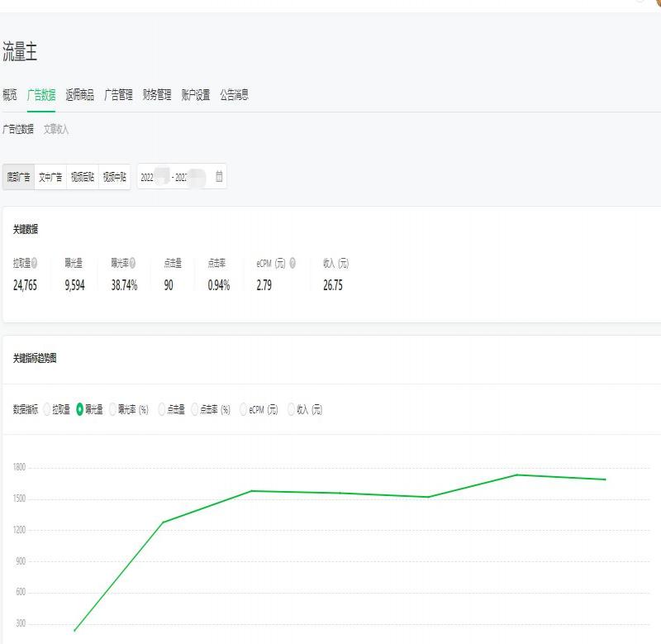Open the date range picker field

point(182,177)
